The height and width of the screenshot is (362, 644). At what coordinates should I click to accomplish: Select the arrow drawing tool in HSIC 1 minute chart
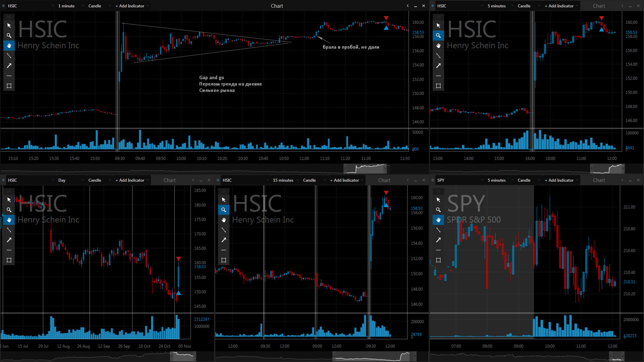click(x=9, y=66)
